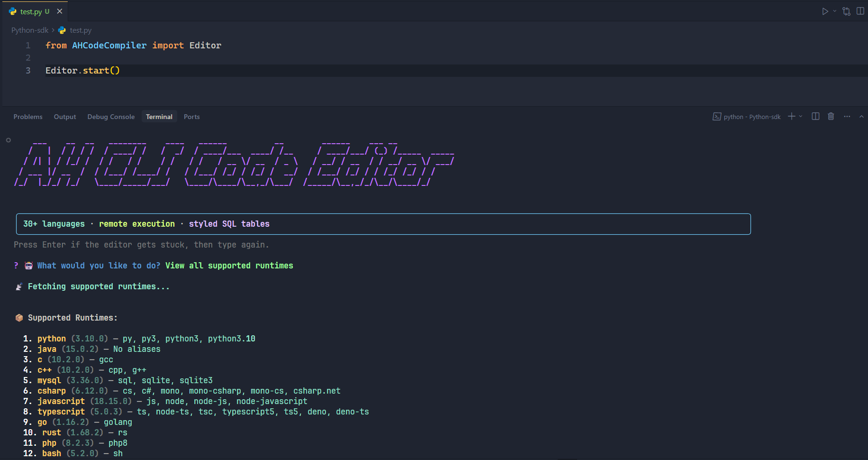This screenshot has width=868, height=460.
Task: Open run options dropdown beside play button
Action: pyautogui.click(x=835, y=11)
